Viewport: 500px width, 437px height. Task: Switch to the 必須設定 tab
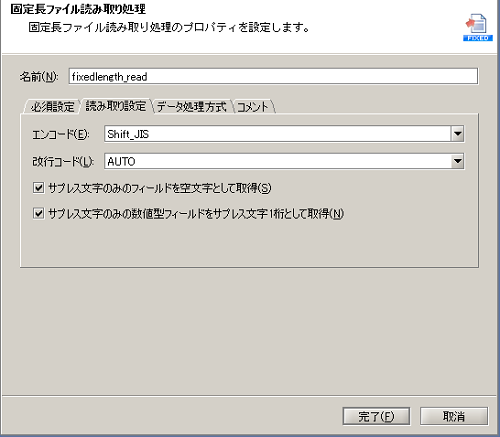point(52,107)
